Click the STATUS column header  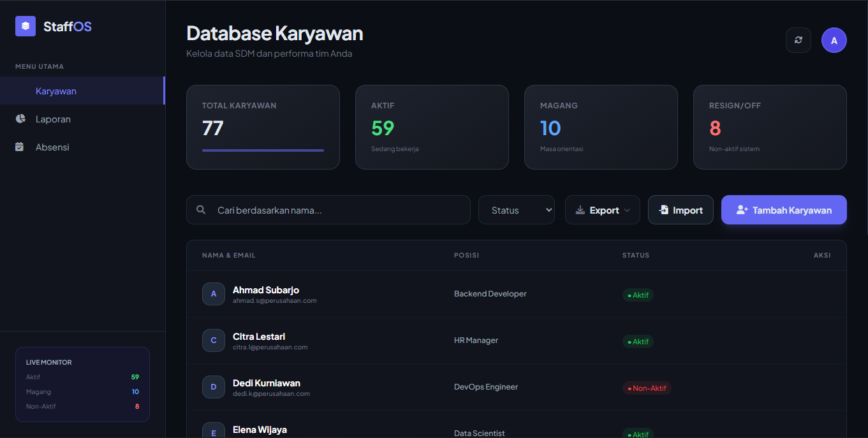636,255
